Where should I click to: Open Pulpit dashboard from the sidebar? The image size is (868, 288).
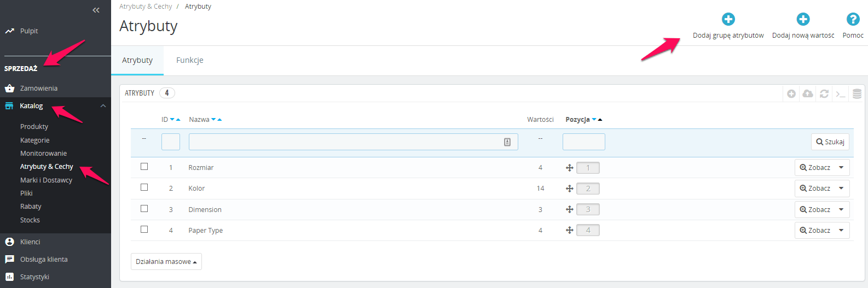(x=29, y=31)
